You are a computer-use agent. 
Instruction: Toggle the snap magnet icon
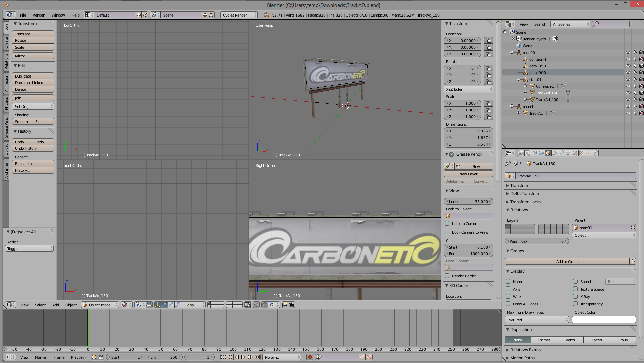click(265, 305)
